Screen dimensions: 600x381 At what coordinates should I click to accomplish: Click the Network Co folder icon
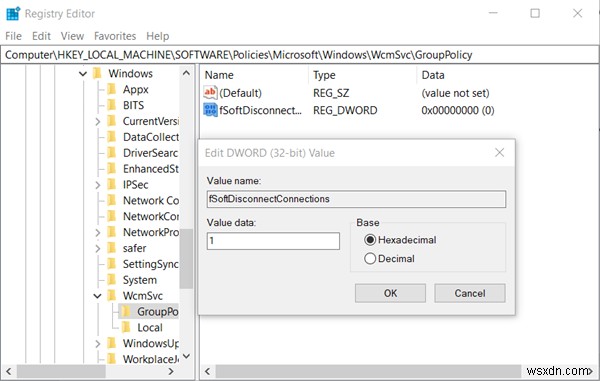(x=112, y=200)
